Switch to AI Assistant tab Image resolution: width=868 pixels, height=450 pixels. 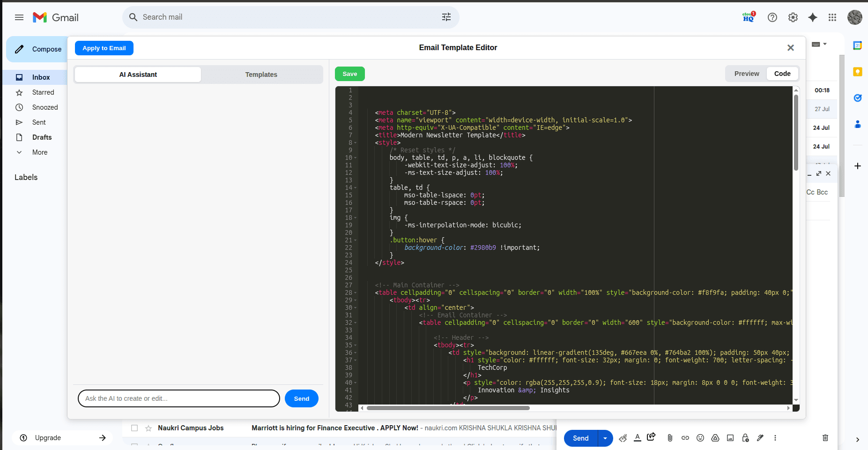point(138,75)
